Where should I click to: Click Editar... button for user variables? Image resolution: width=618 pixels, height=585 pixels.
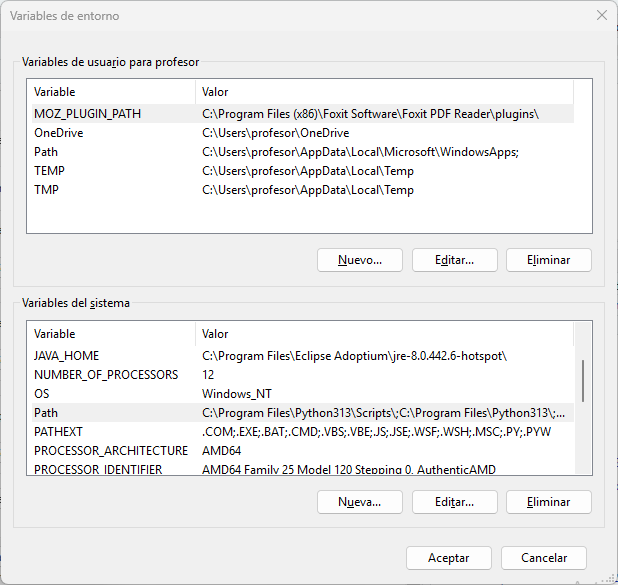point(454,260)
